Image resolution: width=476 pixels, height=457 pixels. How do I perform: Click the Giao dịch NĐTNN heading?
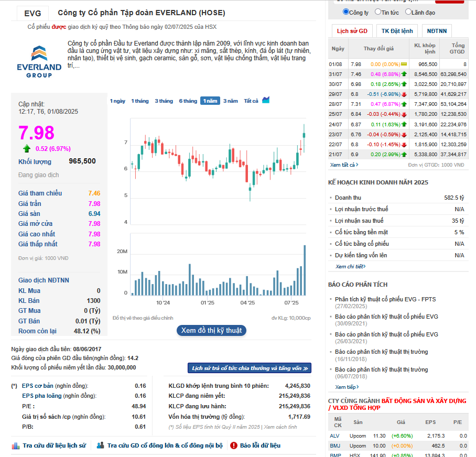(x=44, y=280)
